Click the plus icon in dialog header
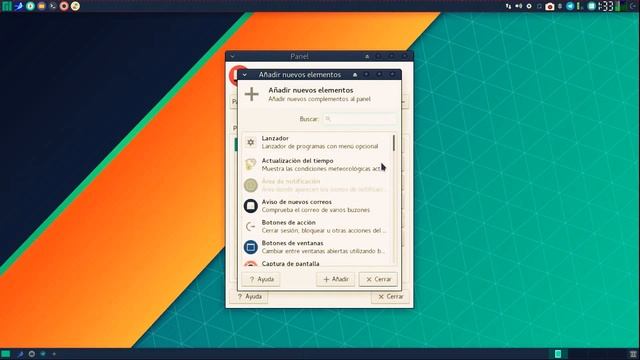 252,94
